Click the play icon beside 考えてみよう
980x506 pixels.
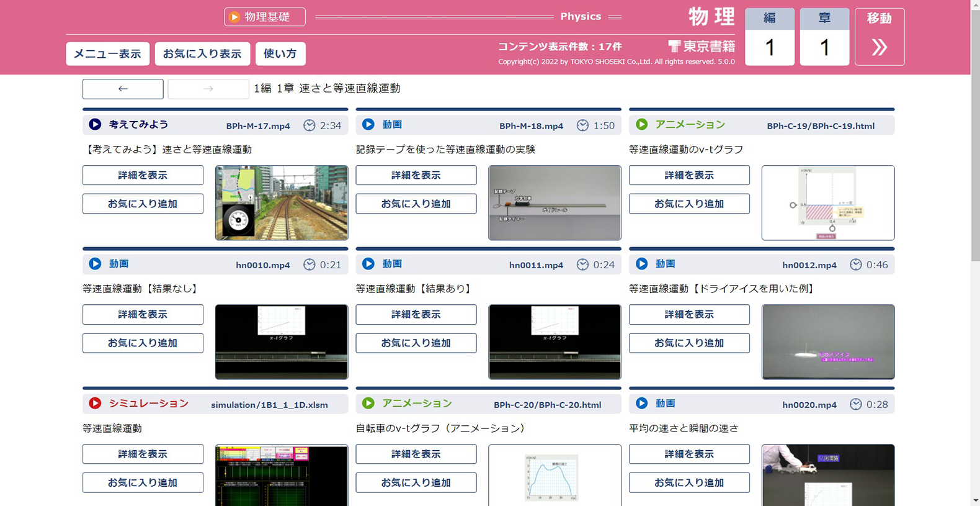(x=95, y=124)
